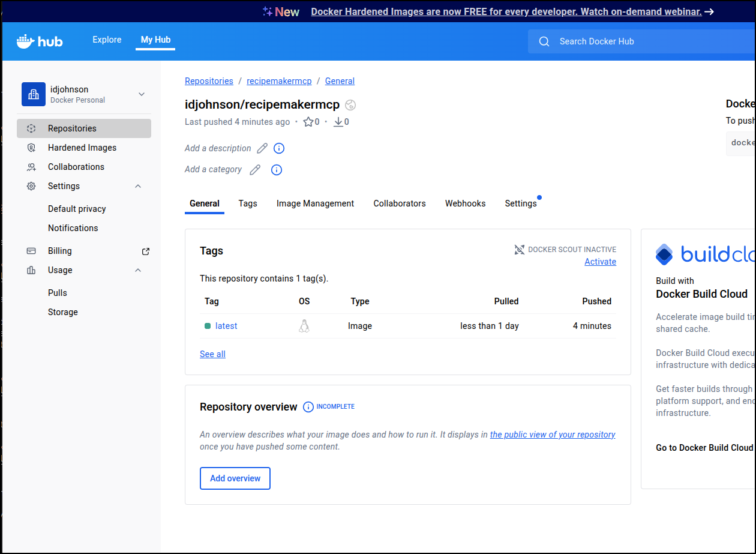Viewport: 756px width, 554px height.
Task: Switch to the Image Management tab
Action: pyautogui.click(x=315, y=203)
